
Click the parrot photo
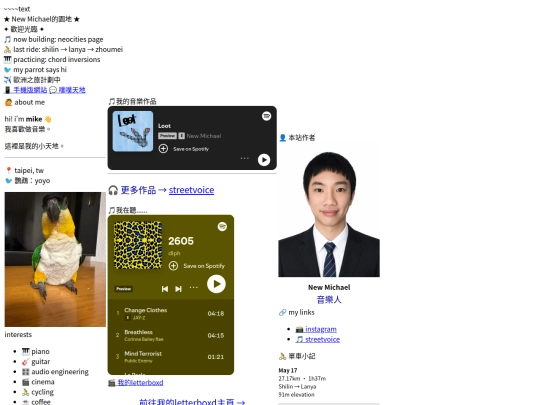click(55, 259)
